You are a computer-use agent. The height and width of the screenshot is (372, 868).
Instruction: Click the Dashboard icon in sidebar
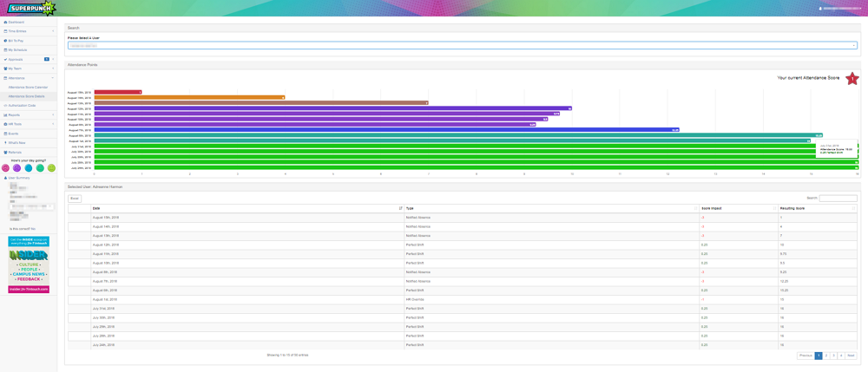[x=5, y=22]
